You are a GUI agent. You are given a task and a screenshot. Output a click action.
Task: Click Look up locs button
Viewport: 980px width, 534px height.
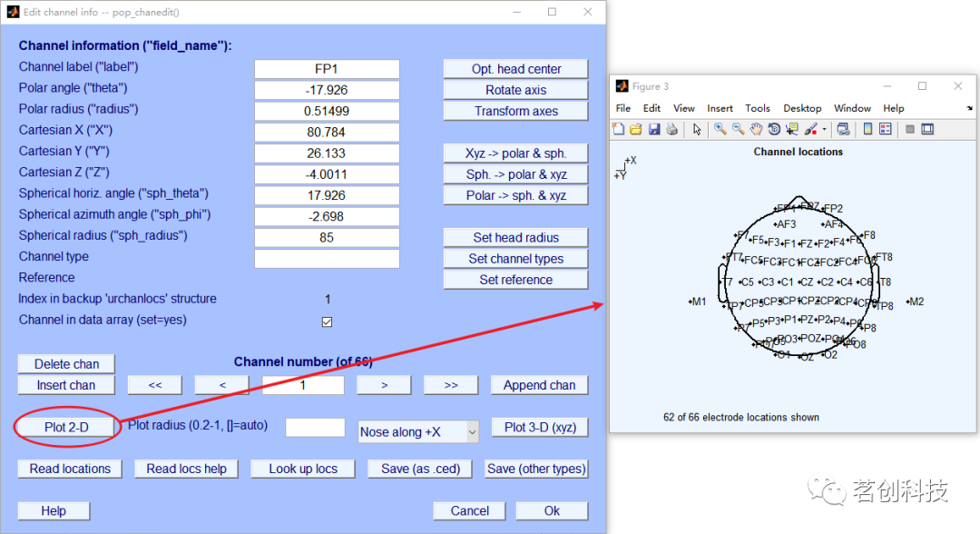(303, 469)
